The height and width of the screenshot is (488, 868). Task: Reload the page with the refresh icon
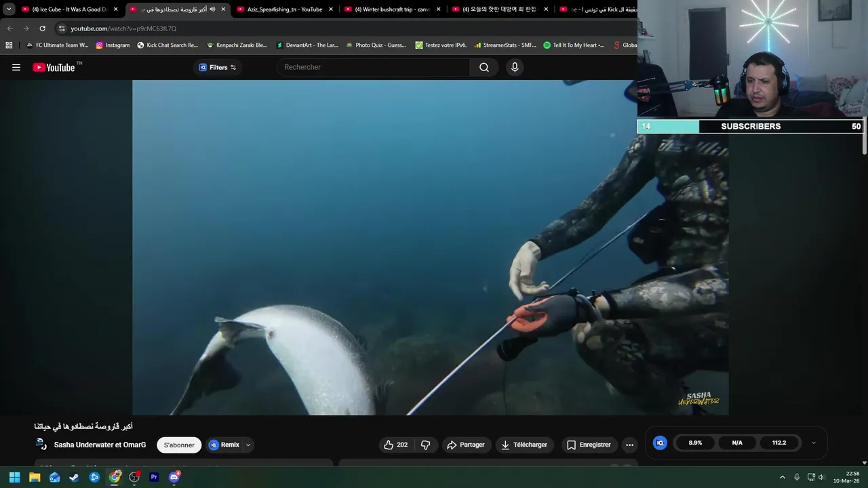(x=42, y=28)
